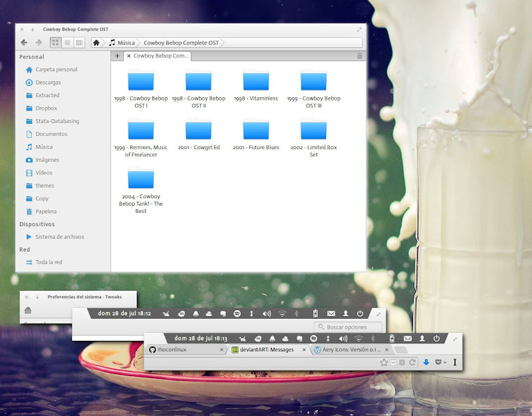Image resolution: width=532 pixels, height=416 pixels.
Task: Click the back arrow in the file manager
Action: [x=25, y=43]
